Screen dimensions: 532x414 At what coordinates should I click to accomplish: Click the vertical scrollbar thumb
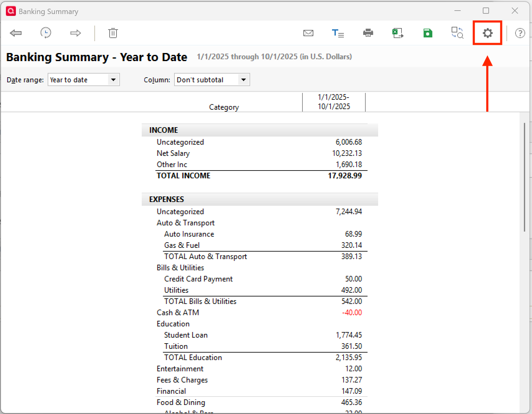(525, 177)
